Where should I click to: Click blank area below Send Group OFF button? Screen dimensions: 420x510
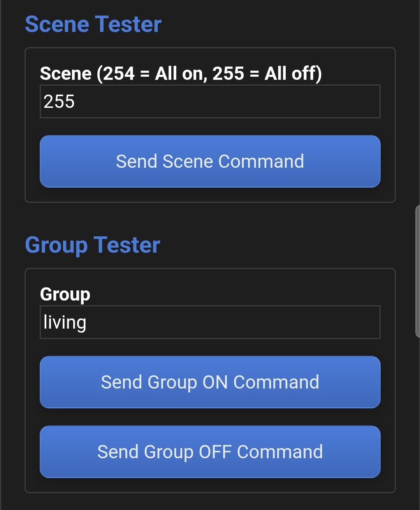(x=210, y=485)
